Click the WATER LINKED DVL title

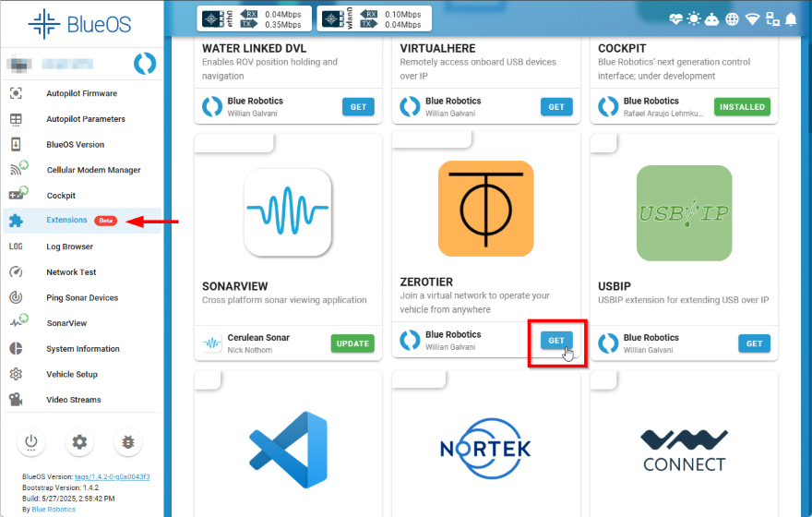coord(255,48)
